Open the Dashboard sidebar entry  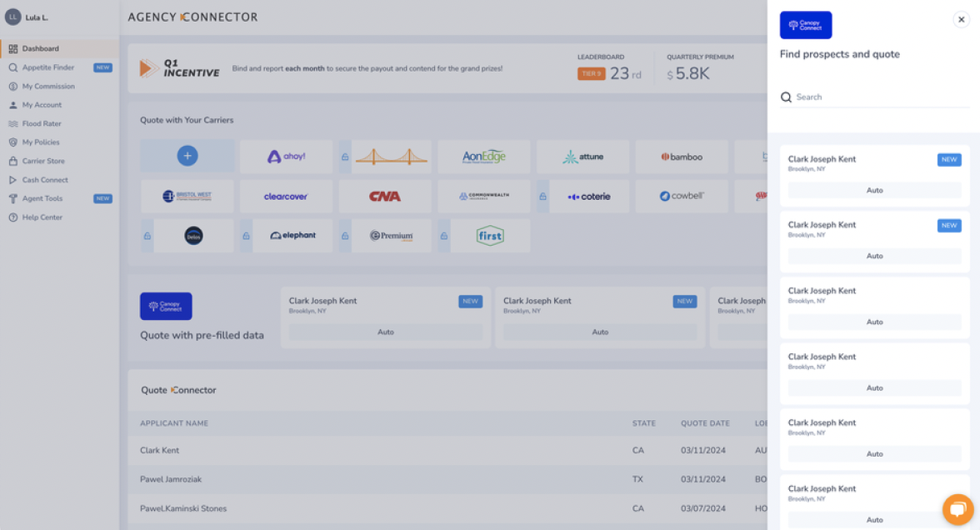43,48
